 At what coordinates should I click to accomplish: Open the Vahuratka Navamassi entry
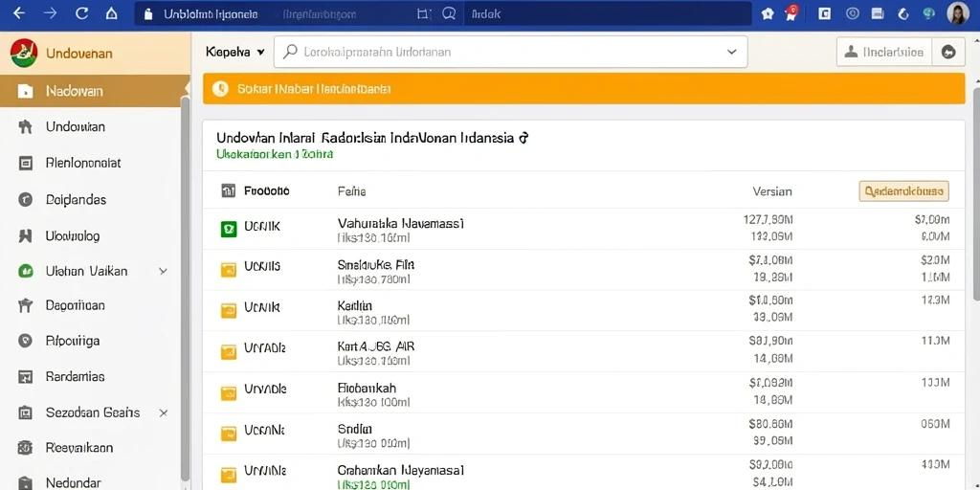[x=401, y=223]
